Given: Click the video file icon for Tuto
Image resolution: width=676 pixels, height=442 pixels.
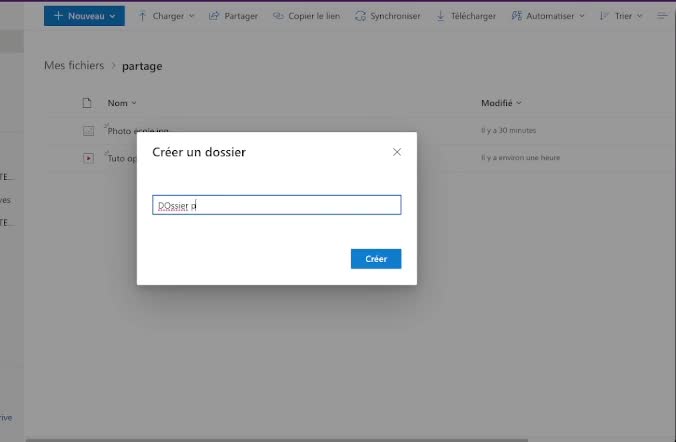Looking at the screenshot, I should [x=88, y=158].
